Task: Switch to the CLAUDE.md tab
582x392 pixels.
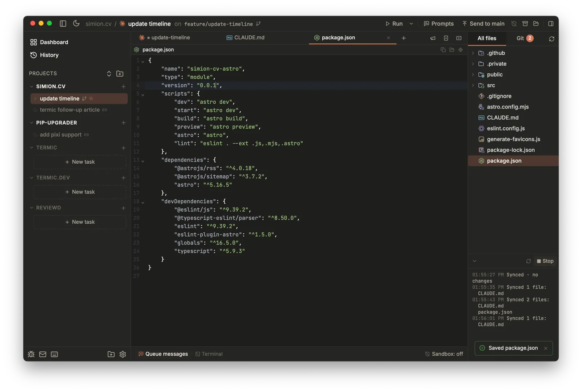Action: point(246,38)
